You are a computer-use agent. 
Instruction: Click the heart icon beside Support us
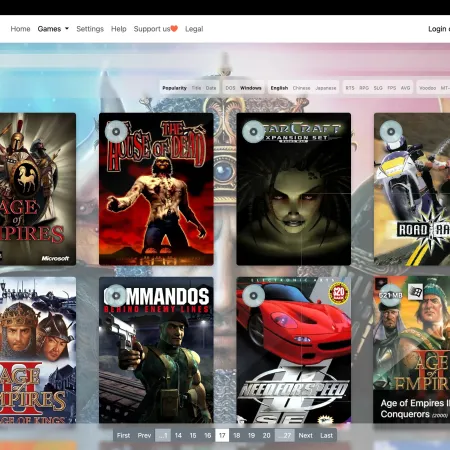click(x=174, y=29)
